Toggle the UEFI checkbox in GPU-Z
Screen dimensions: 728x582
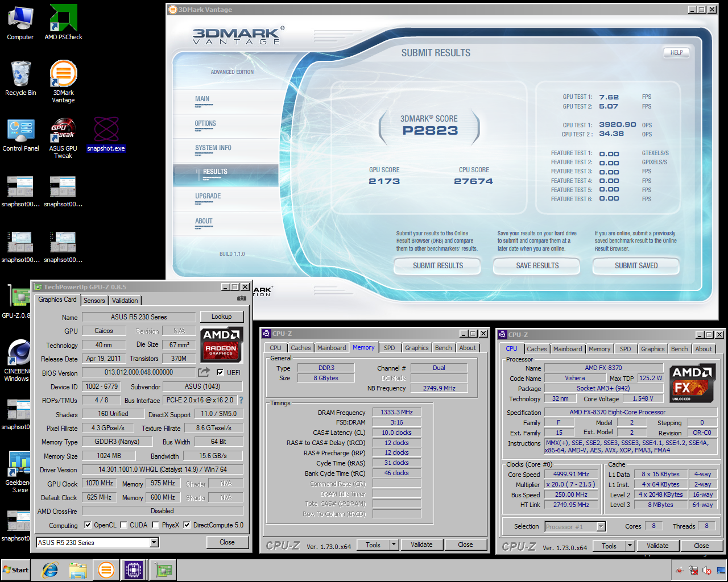220,372
